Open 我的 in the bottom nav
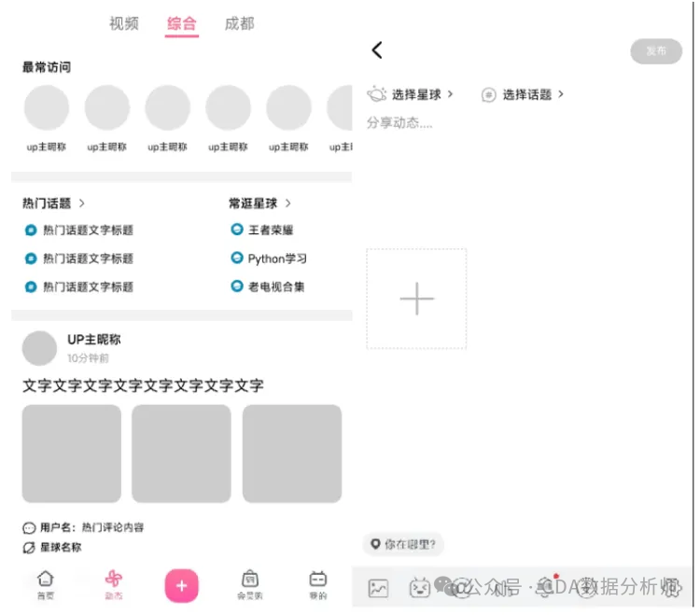Image resolution: width=700 pixels, height=615 pixels. [318, 584]
